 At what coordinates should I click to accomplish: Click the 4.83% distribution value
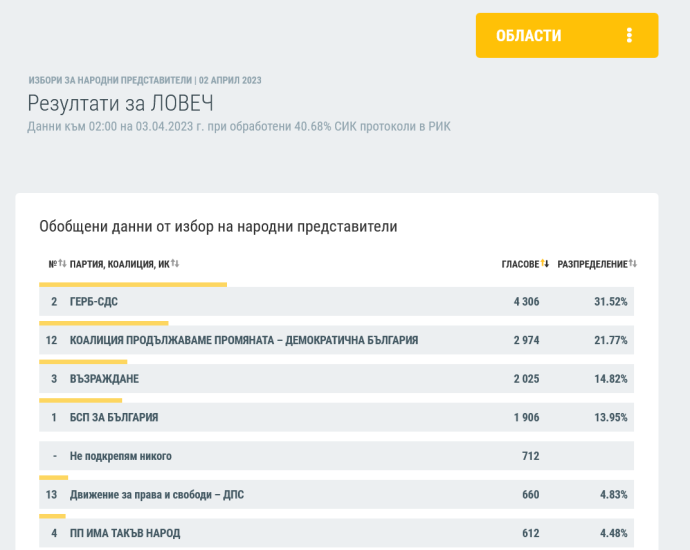tap(614, 495)
